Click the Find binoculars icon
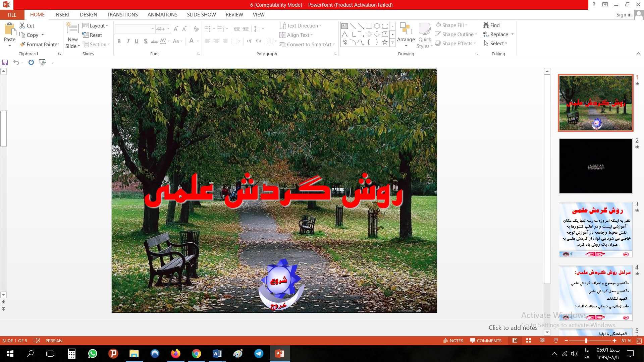The width and height of the screenshot is (644, 362). (486, 25)
